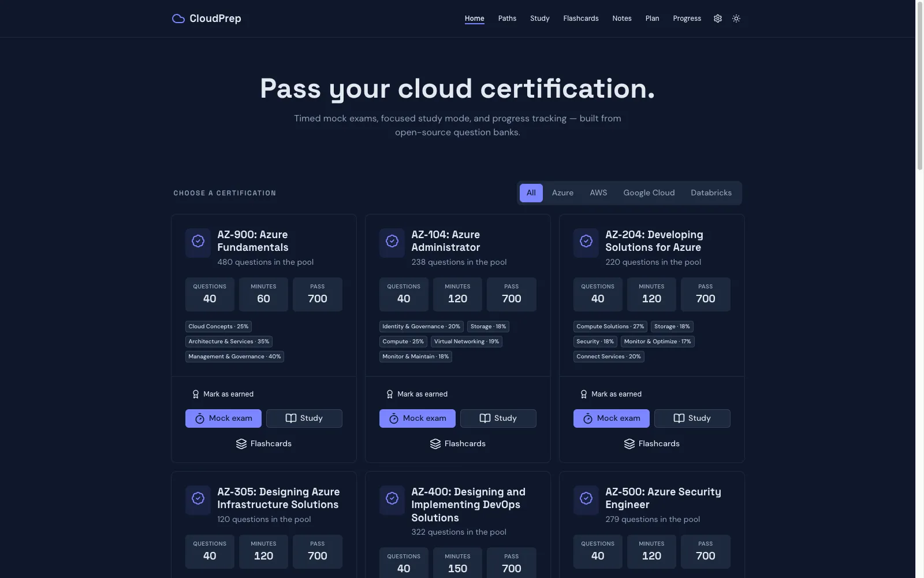Open Flashcards for AZ-900

[264, 444]
